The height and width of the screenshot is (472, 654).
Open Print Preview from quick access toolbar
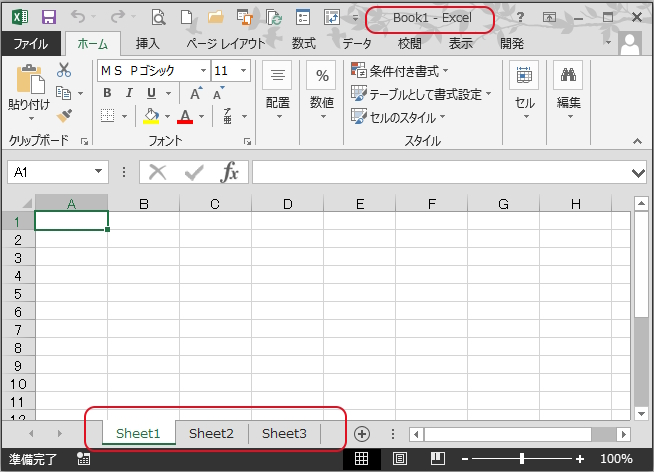(158, 17)
